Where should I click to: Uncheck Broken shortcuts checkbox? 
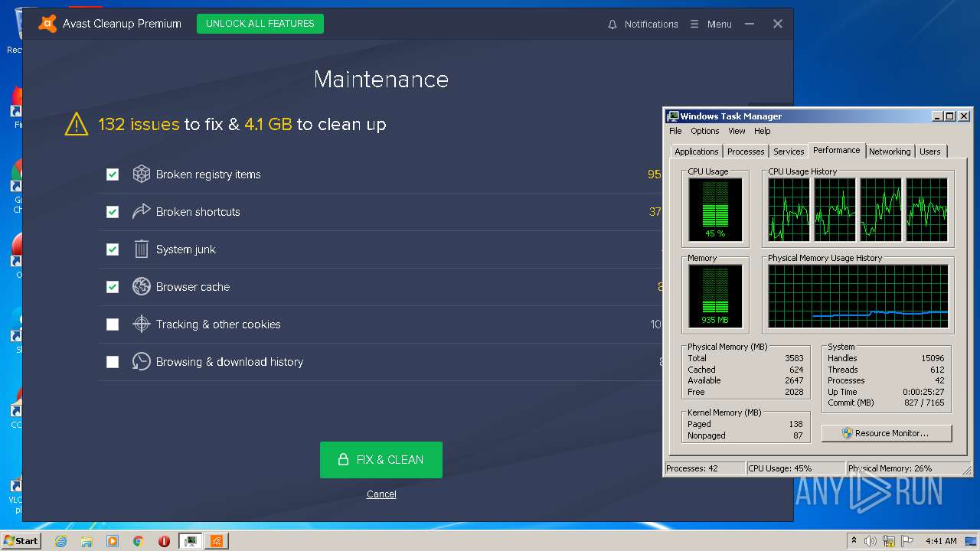click(x=113, y=212)
